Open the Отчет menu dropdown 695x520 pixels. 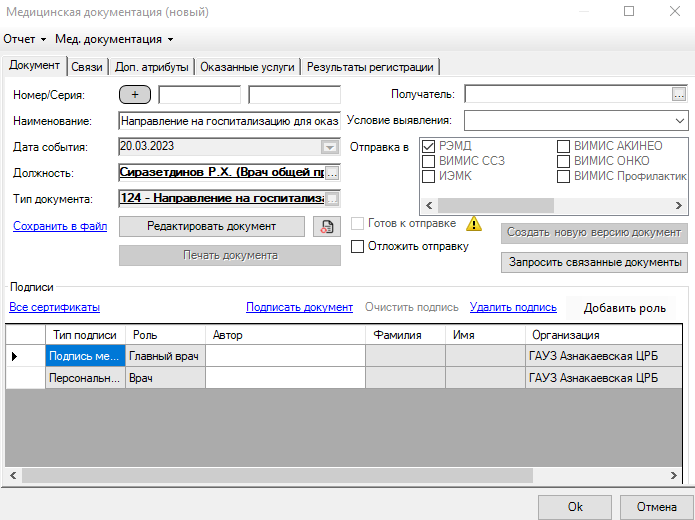coord(25,39)
